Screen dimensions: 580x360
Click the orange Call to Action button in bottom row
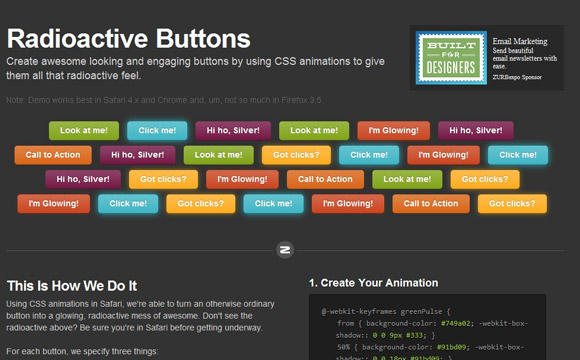pos(431,204)
